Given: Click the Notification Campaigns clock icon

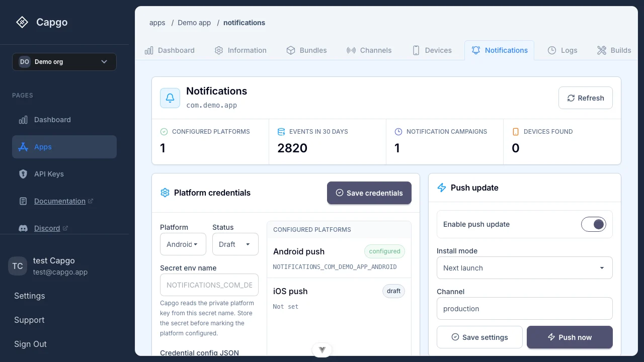Looking at the screenshot, I should [398, 132].
